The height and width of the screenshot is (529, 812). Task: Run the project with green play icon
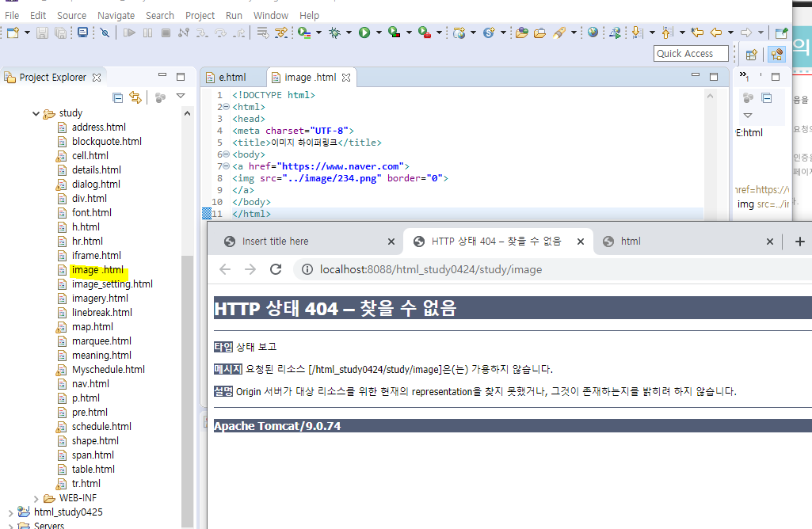[x=364, y=33]
